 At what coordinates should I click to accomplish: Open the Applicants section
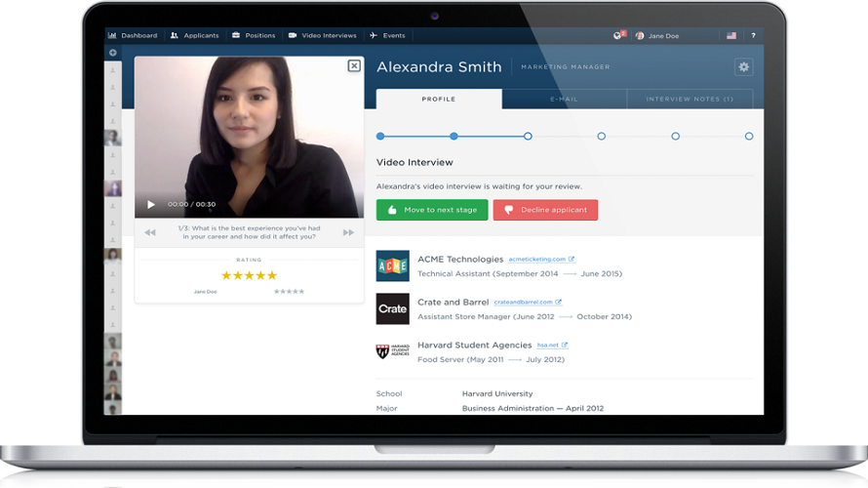(x=195, y=35)
